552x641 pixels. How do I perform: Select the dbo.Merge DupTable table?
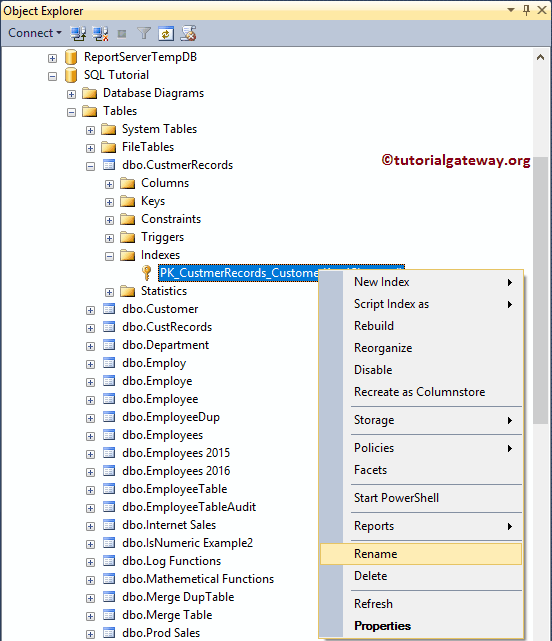coord(178,597)
